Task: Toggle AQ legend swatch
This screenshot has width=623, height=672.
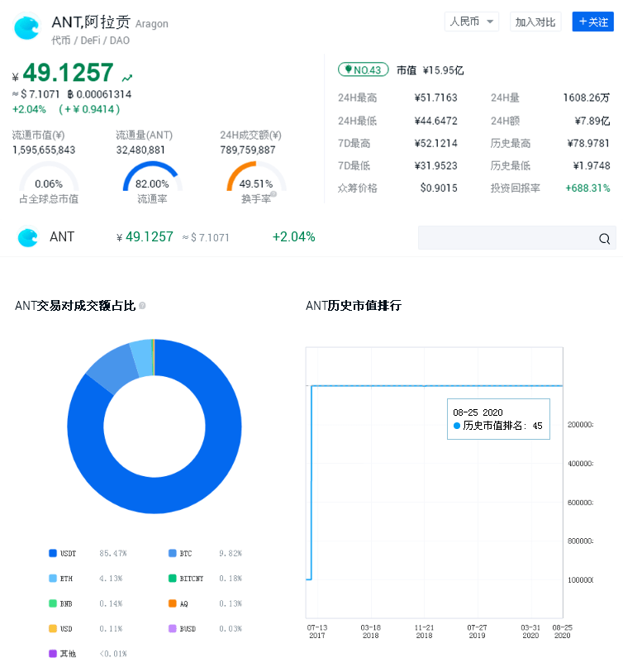Action: (x=172, y=603)
